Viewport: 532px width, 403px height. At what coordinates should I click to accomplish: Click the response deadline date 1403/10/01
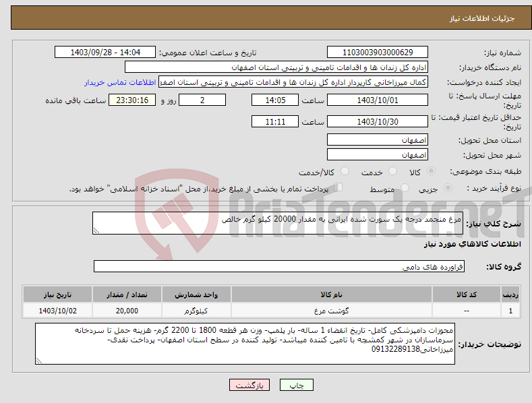click(378, 100)
